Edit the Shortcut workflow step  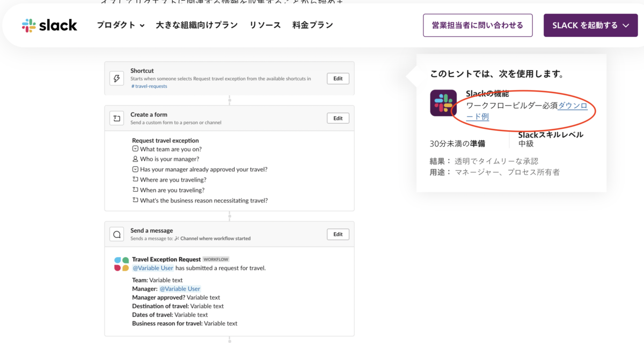338,78
